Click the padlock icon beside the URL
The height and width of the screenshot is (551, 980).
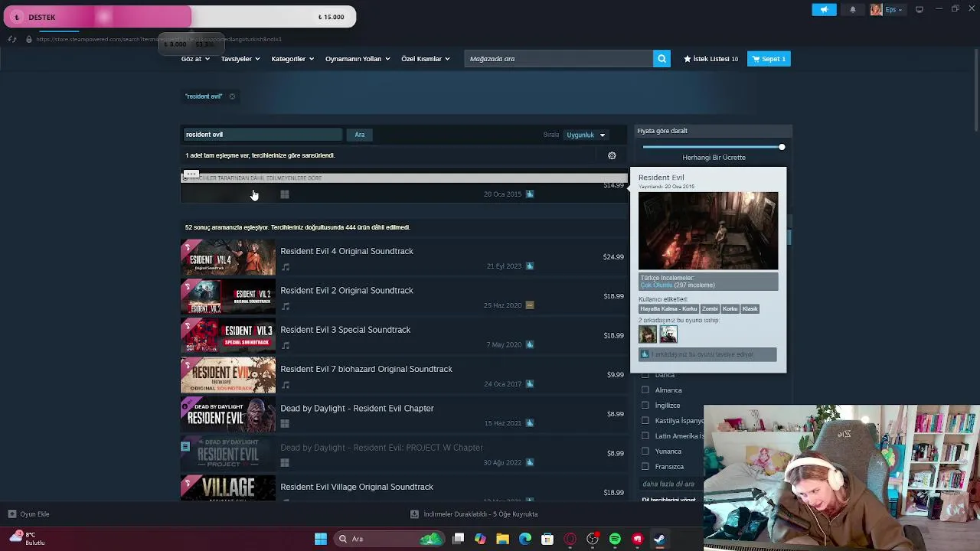29,39
